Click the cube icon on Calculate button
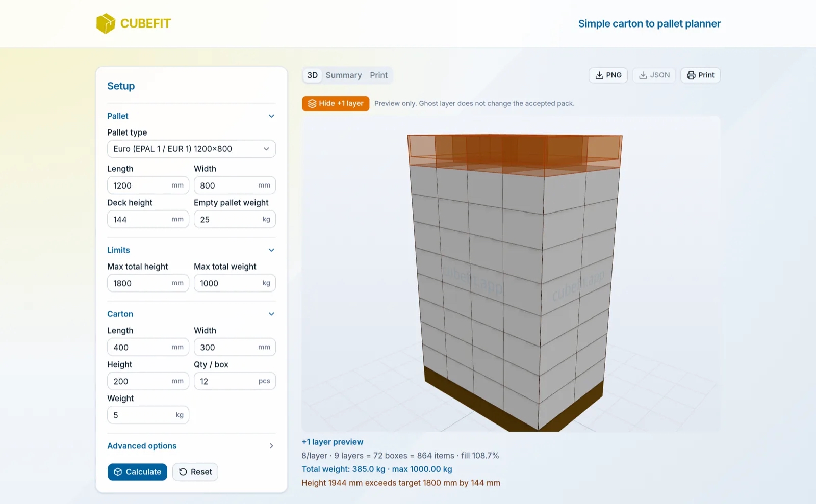The height and width of the screenshot is (504, 816). tap(118, 472)
